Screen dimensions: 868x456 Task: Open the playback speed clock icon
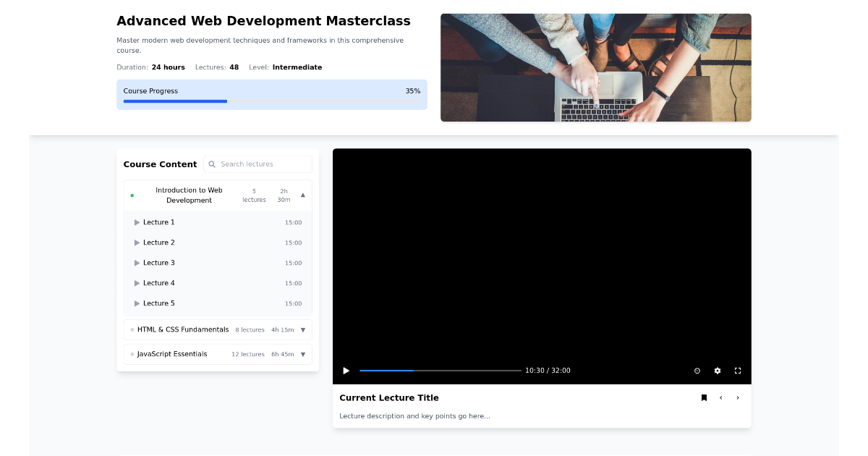(697, 371)
